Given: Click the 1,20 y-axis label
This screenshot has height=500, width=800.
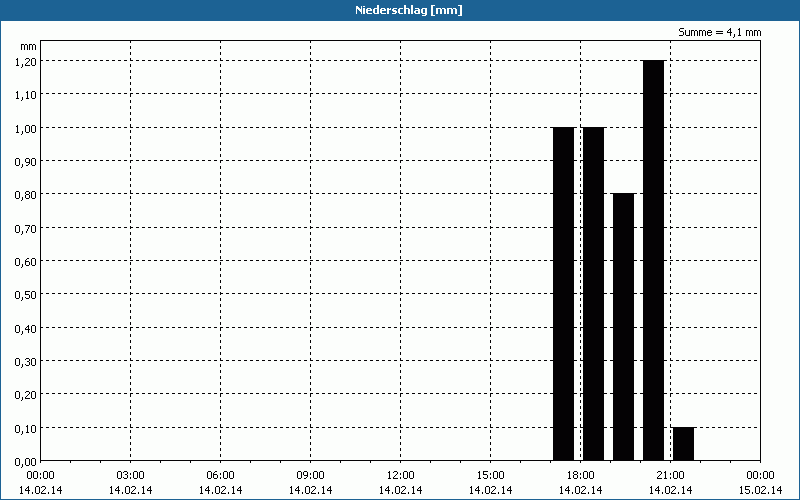Looking at the screenshot, I should pos(26,61).
